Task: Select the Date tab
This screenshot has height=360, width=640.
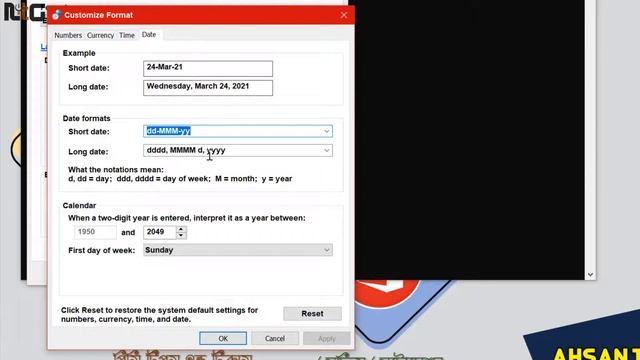Action: pos(149,35)
